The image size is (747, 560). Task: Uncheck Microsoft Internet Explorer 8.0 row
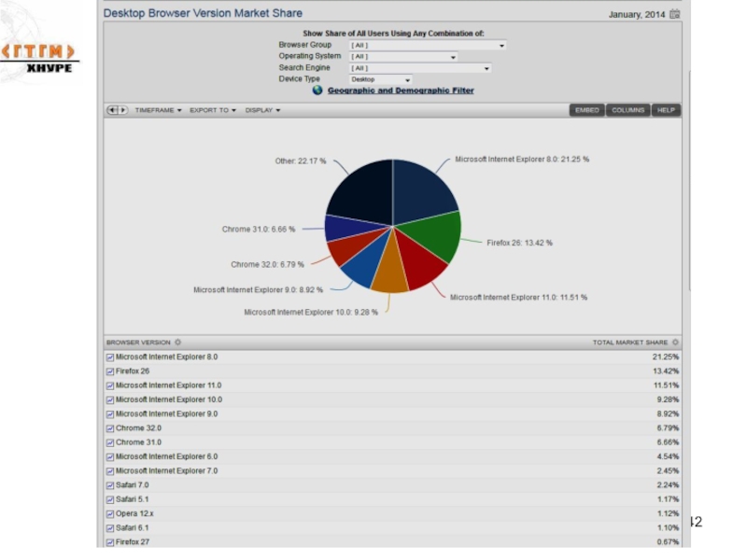tap(110, 357)
